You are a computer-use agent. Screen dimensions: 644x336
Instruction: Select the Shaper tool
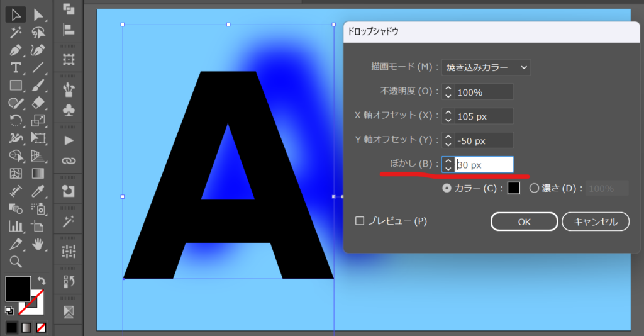click(x=16, y=103)
